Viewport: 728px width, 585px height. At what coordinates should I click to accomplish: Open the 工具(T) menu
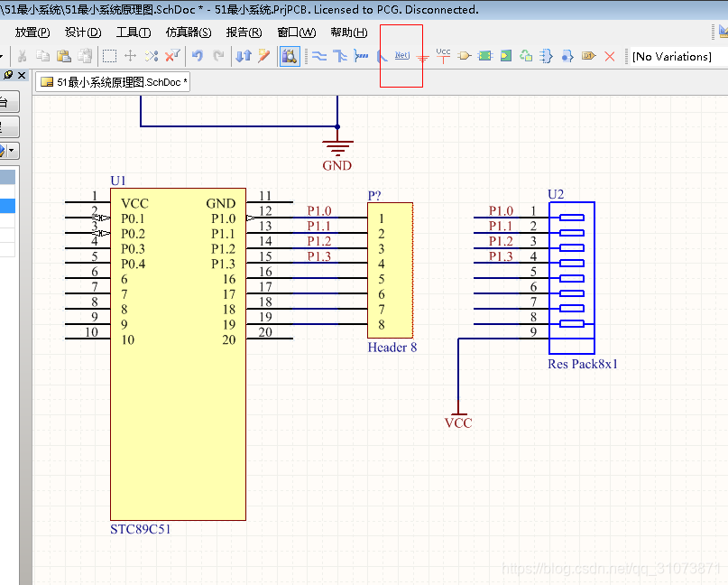coord(134,32)
